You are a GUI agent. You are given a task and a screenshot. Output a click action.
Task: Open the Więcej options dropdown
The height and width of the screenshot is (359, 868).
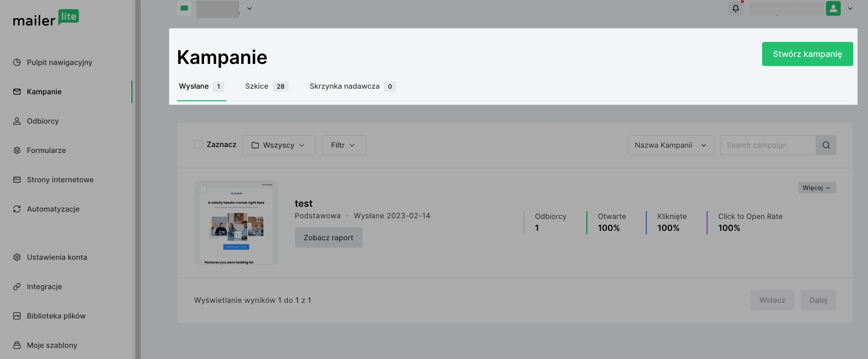(x=817, y=188)
